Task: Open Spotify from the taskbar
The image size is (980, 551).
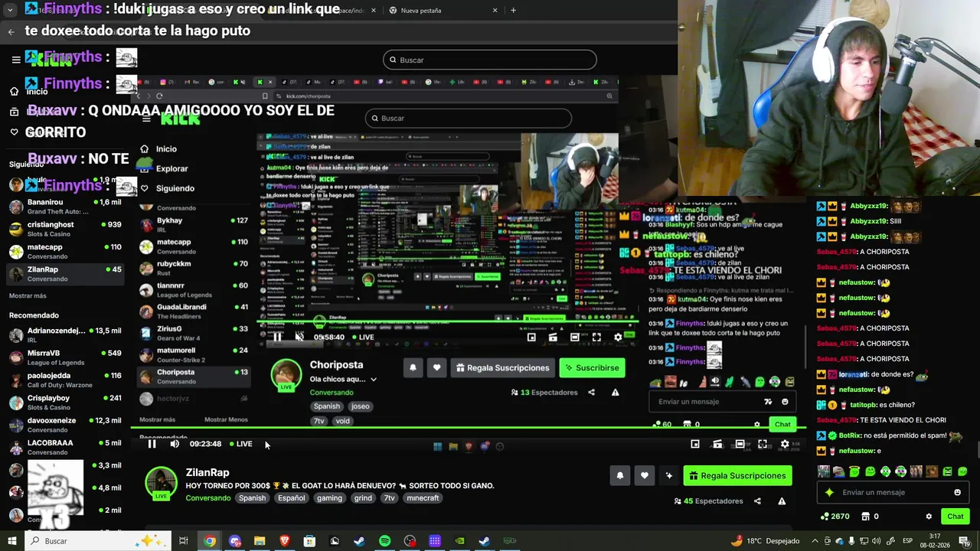Action: click(x=384, y=541)
